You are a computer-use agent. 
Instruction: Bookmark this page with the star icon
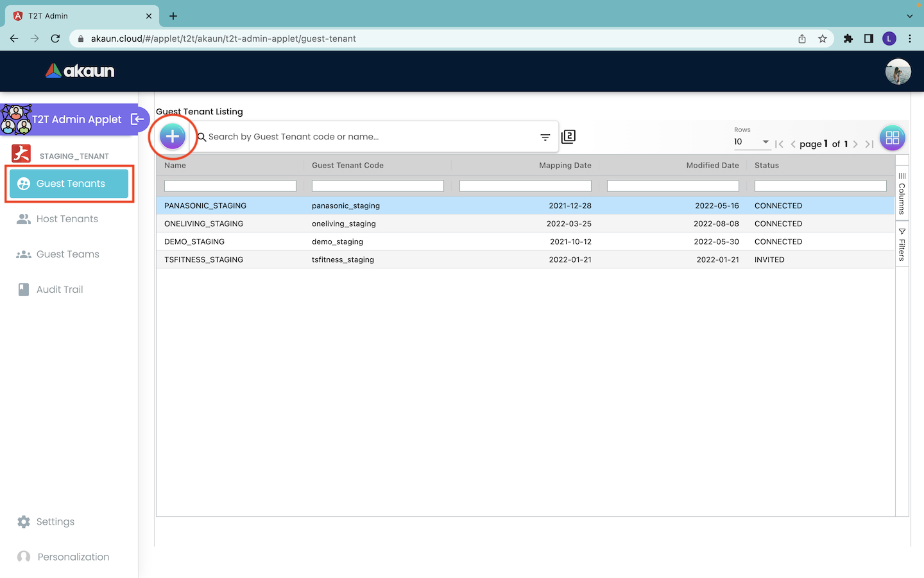(823, 39)
